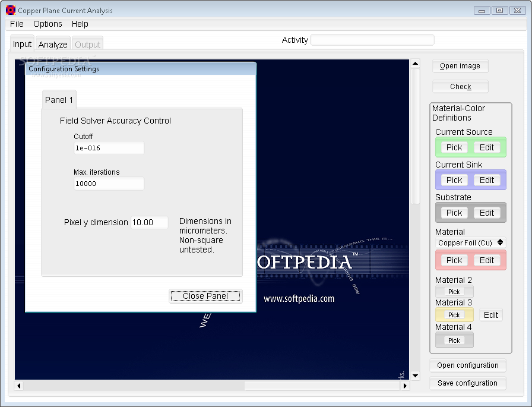Click the Open image button
Screen dimensions: 532x407
(x=460, y=66)
